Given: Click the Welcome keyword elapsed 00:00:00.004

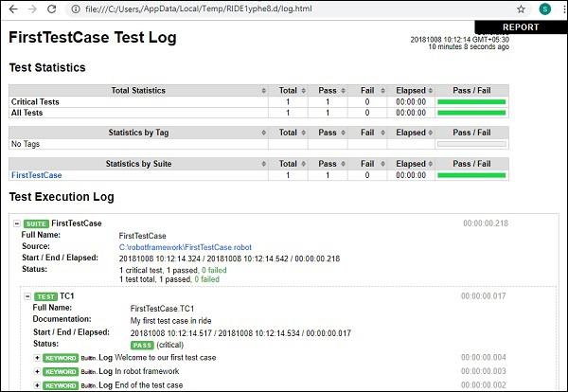Looking at the screenshot, I should click(x=483, y=358).
